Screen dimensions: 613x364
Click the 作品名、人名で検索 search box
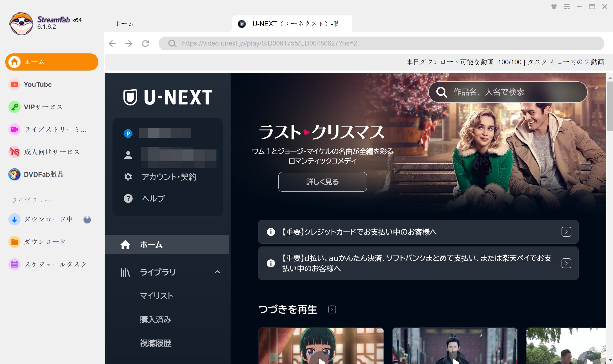coord(508,92)
